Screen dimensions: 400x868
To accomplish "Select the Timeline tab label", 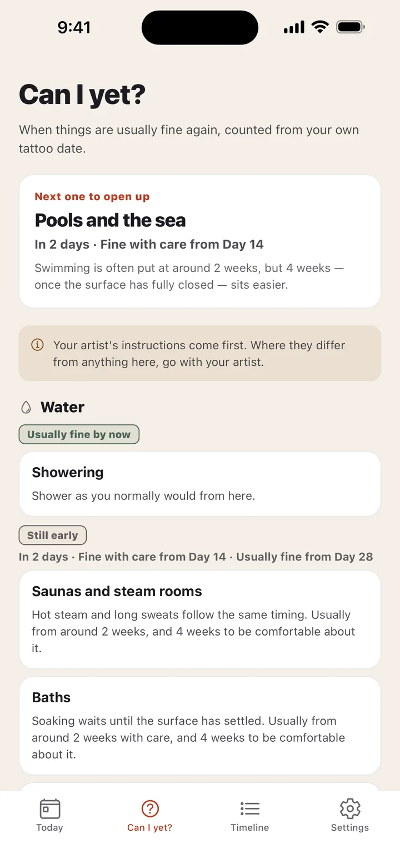I will [250, 827].
